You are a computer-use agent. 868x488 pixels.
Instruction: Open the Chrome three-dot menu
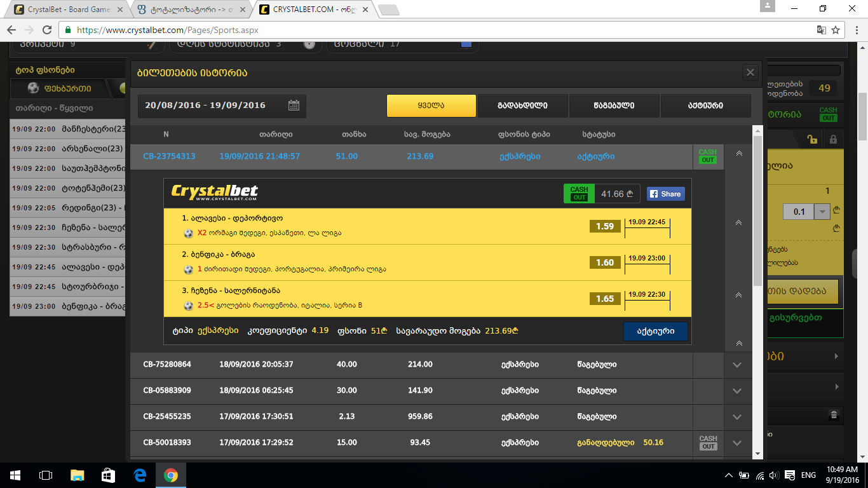tap(855, 30)
